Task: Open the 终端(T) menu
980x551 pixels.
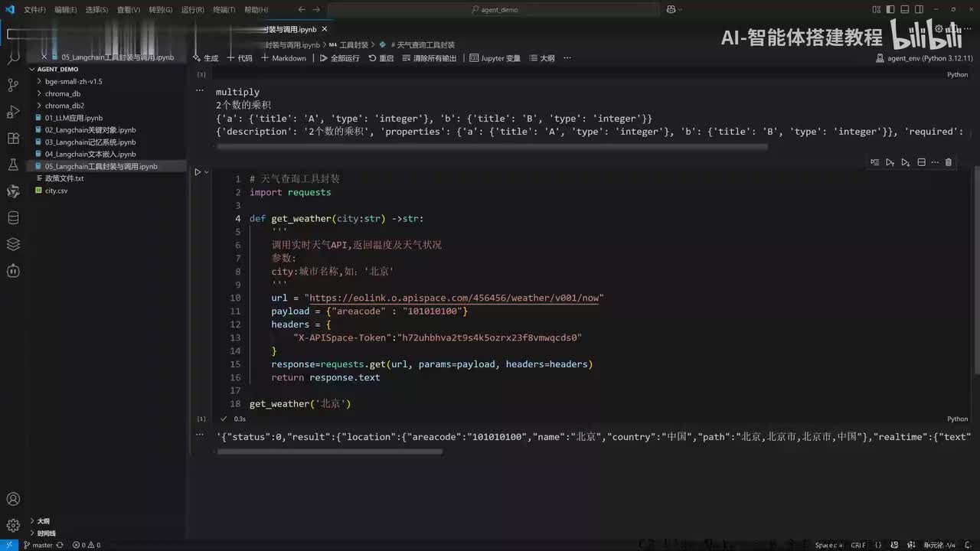Action: click(x=224, y=10)
